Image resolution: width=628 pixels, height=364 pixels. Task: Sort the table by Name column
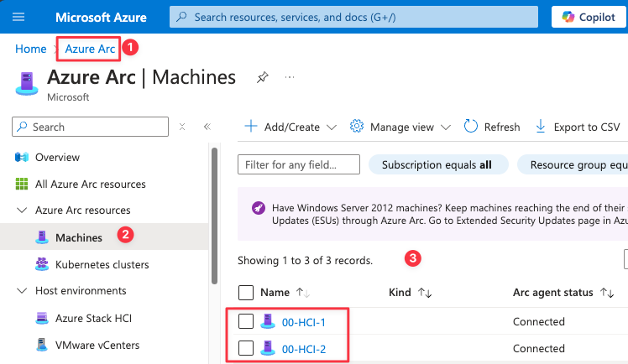285,293
